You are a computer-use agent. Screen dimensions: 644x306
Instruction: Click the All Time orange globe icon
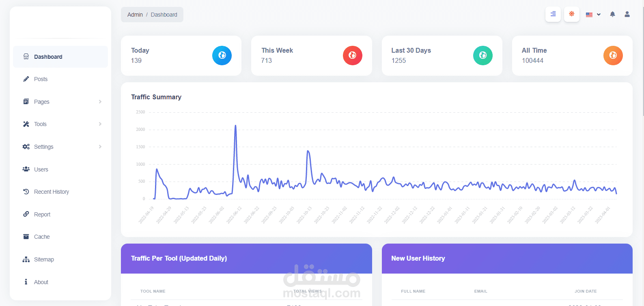(x=613, y=56)
